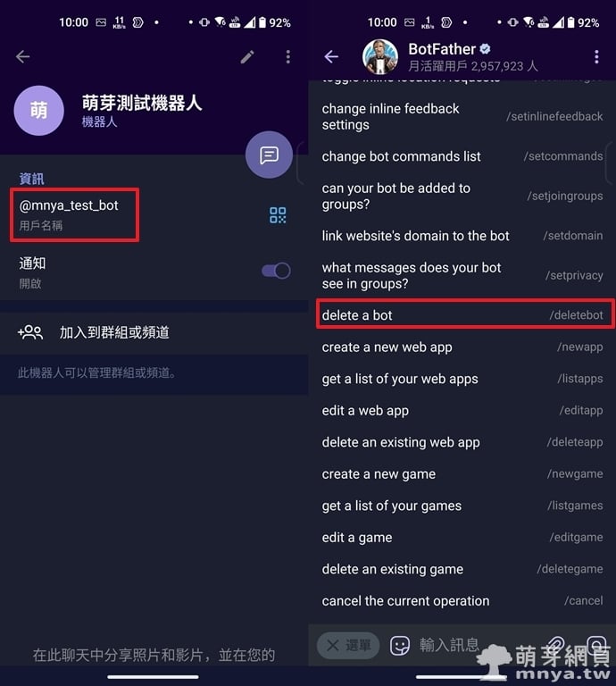Pick the create a new web app command
Viewport: 616px width, 686px height.
tap(462, 347)
